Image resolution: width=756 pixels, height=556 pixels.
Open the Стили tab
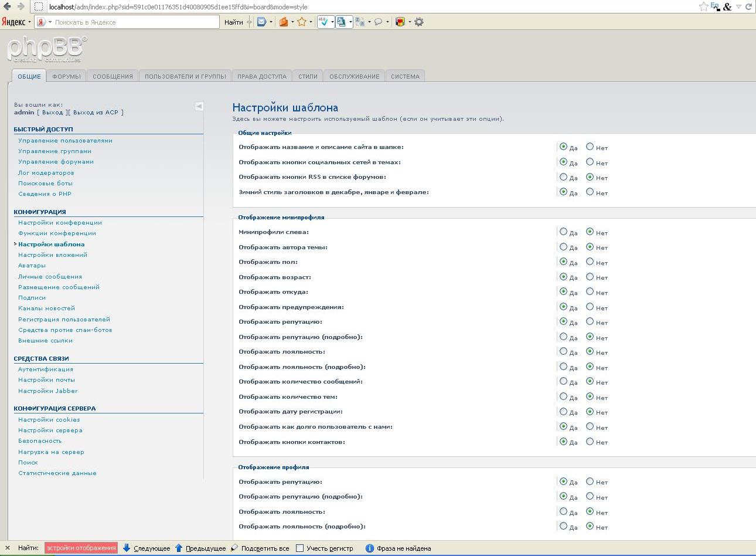(308, 76)
